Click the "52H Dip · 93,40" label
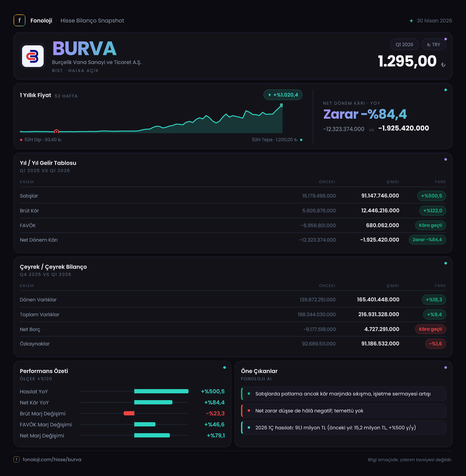 (x=43, y=140)
